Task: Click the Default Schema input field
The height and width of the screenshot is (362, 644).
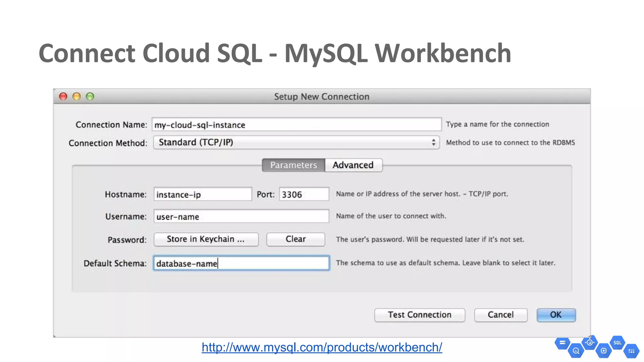Action: [241, 263]
